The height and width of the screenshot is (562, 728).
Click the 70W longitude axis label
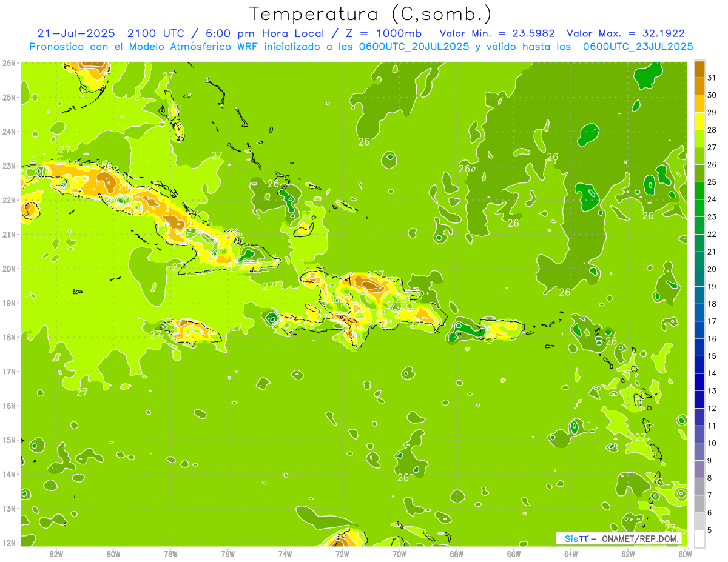point(399,554)
